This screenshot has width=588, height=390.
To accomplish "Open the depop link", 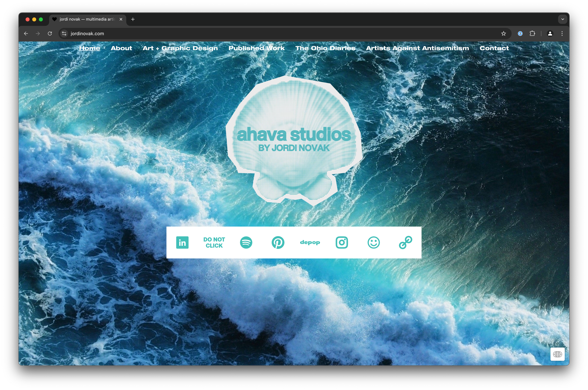I will click(x=310, y=243).
